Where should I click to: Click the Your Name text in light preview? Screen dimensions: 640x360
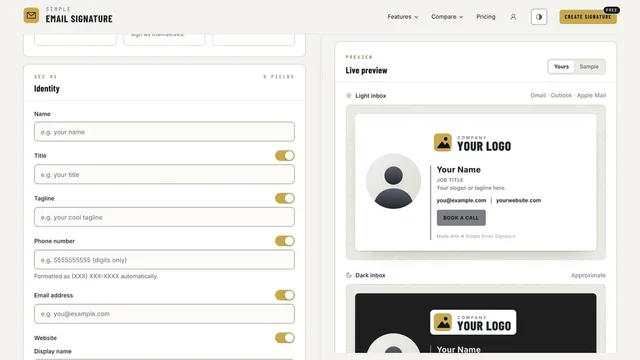click(x=458, y=169)
